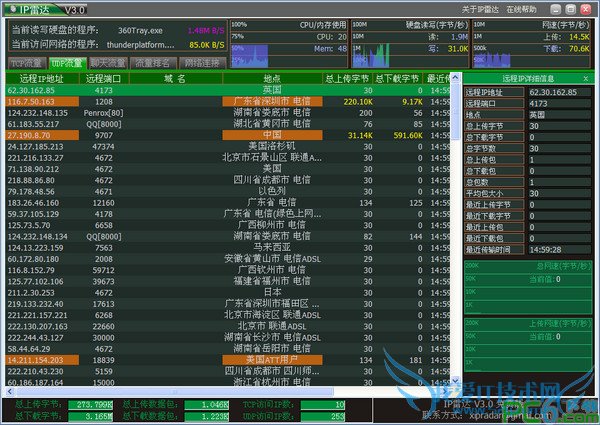Close the 远程IP详细信息 panel with X
This screenshot has height=425, width=600.
(586, 79)
